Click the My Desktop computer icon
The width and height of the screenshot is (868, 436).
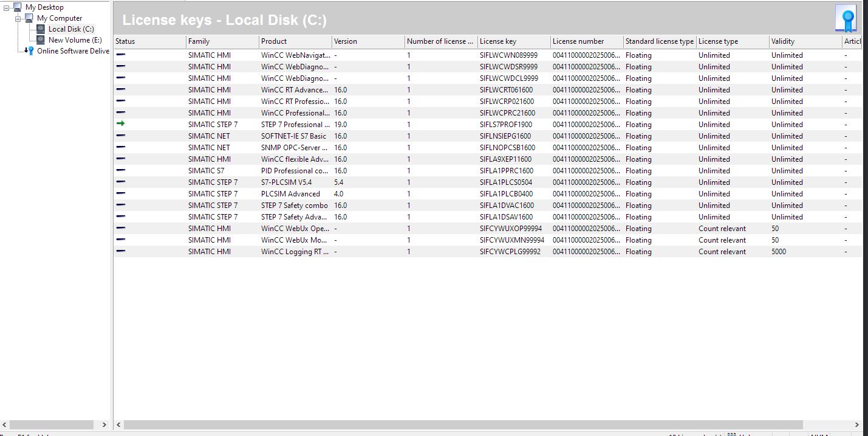pyautogui.click(x=18, y=7)
